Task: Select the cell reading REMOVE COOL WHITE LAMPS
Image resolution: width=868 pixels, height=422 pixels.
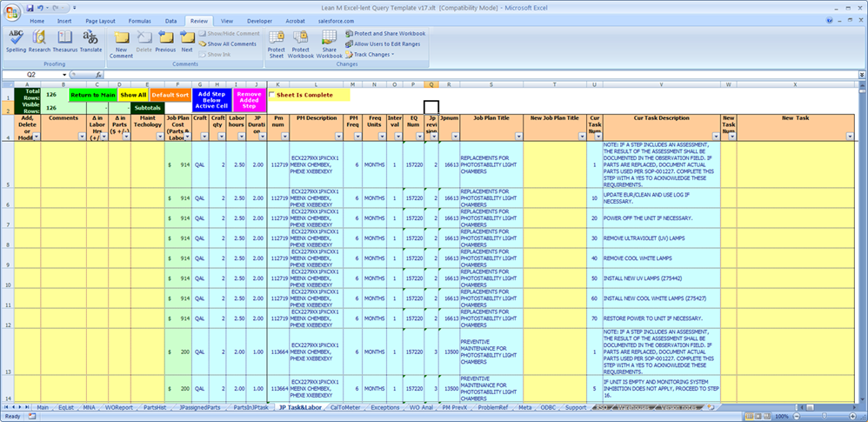Action: 662,258
